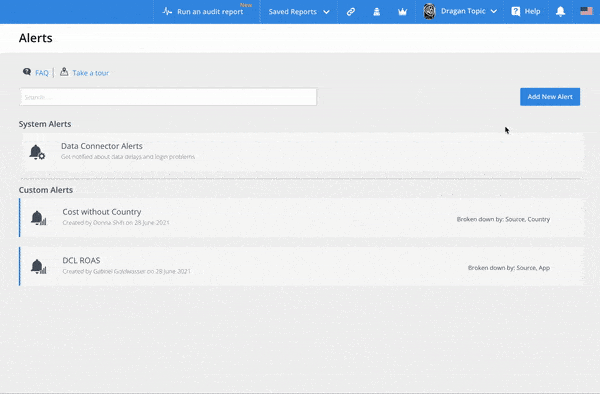This screenshot has height=394, width=600.
Task: Click 'Broken down by: Source, Country' text
Action: pyautogui.click(x=503, y=220)
